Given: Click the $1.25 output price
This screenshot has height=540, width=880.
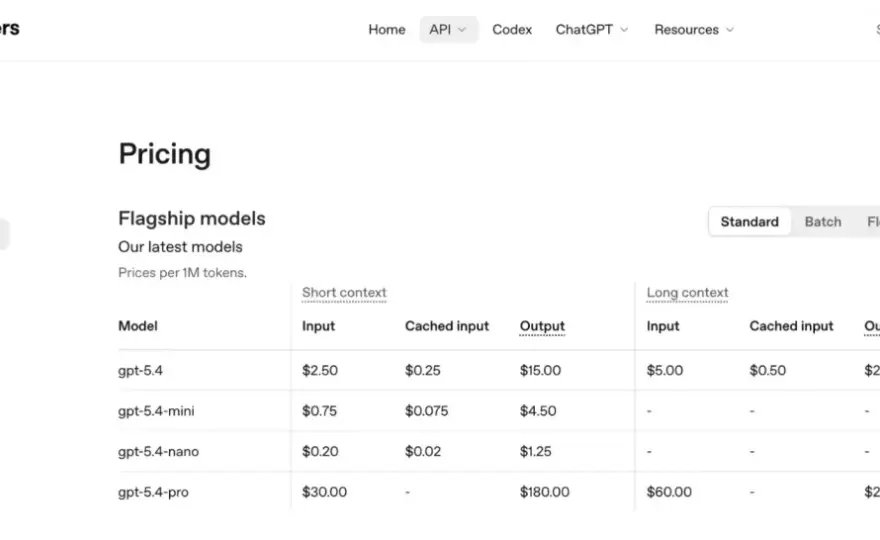Looking at the screenshot, I should [535, 451].
